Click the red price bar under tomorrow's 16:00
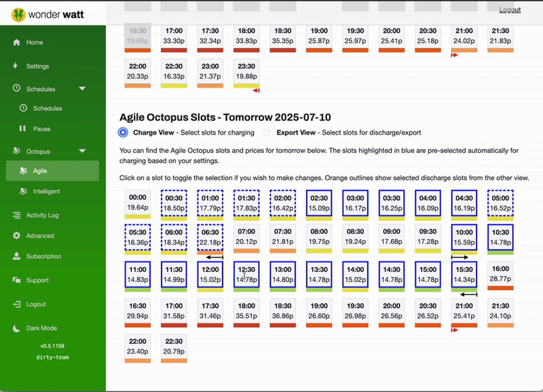543x392 pixels. 501,288
